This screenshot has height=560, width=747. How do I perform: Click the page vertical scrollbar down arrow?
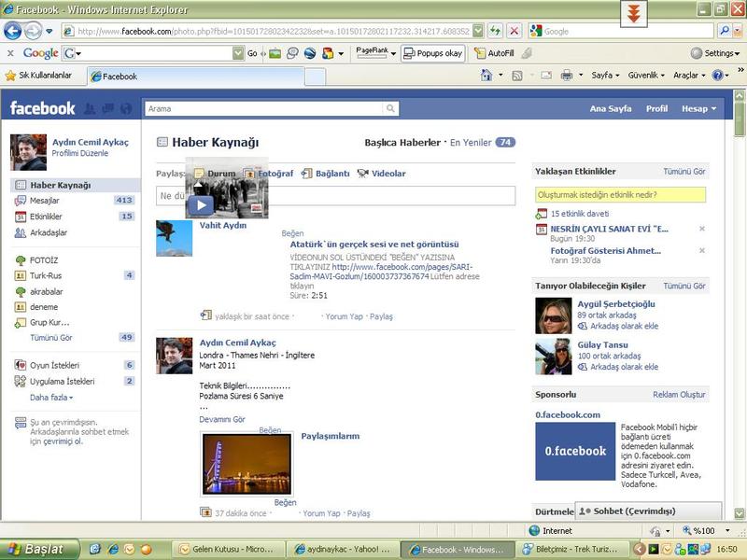[x=740, y=514]
